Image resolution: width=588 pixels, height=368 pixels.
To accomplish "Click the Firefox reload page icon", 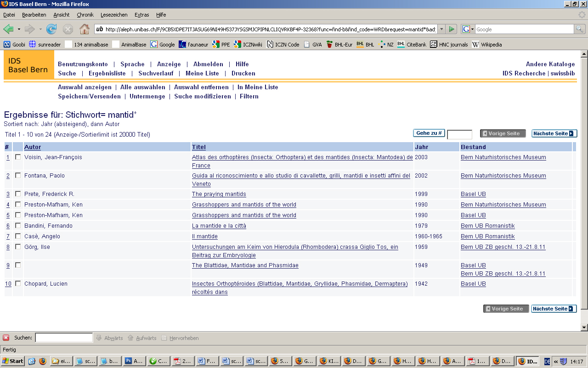I will tap(51, 29).
